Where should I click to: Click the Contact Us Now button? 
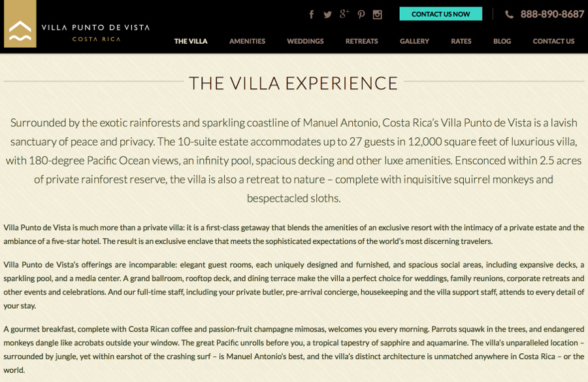pos(440,14)
